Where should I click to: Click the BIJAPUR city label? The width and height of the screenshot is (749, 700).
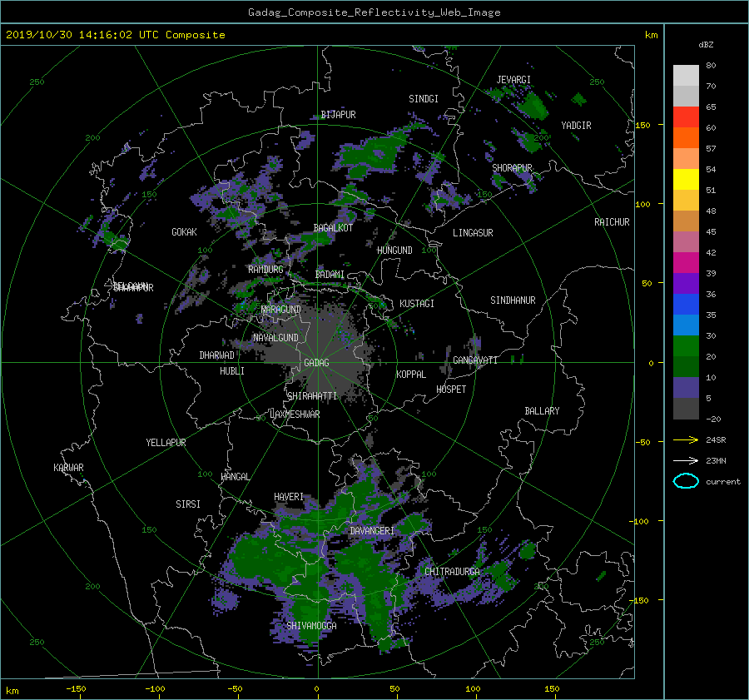[x=338, y=115]
